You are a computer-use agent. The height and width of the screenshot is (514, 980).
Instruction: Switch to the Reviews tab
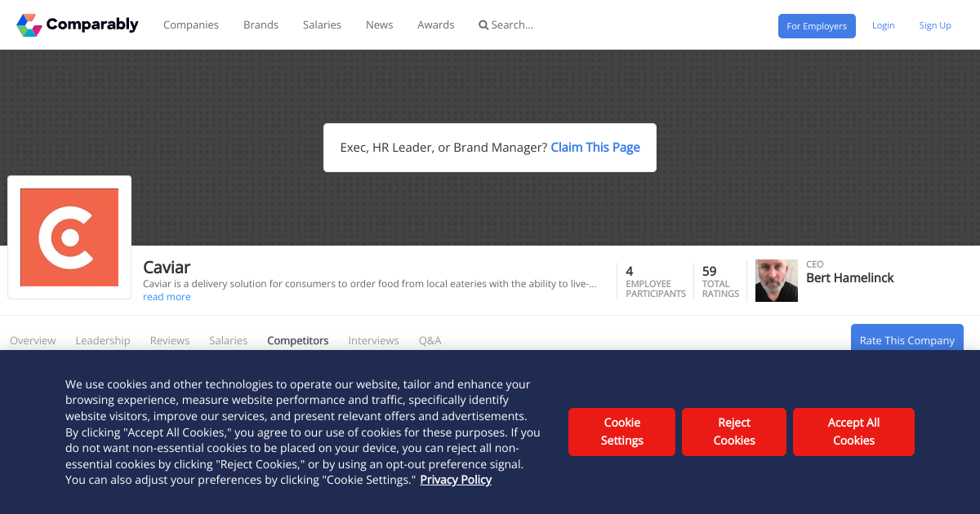tap(170, 341)
